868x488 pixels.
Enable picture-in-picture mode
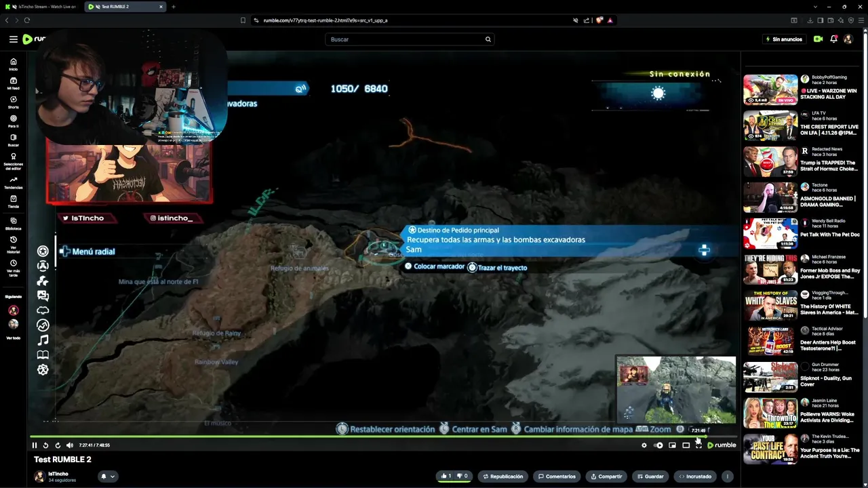(672, 445)
